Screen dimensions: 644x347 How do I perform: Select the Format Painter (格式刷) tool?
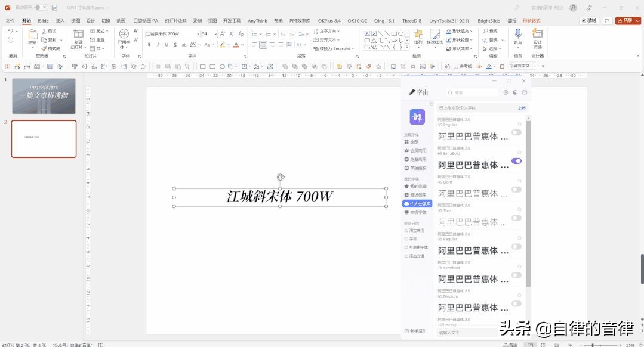point(44,47)
